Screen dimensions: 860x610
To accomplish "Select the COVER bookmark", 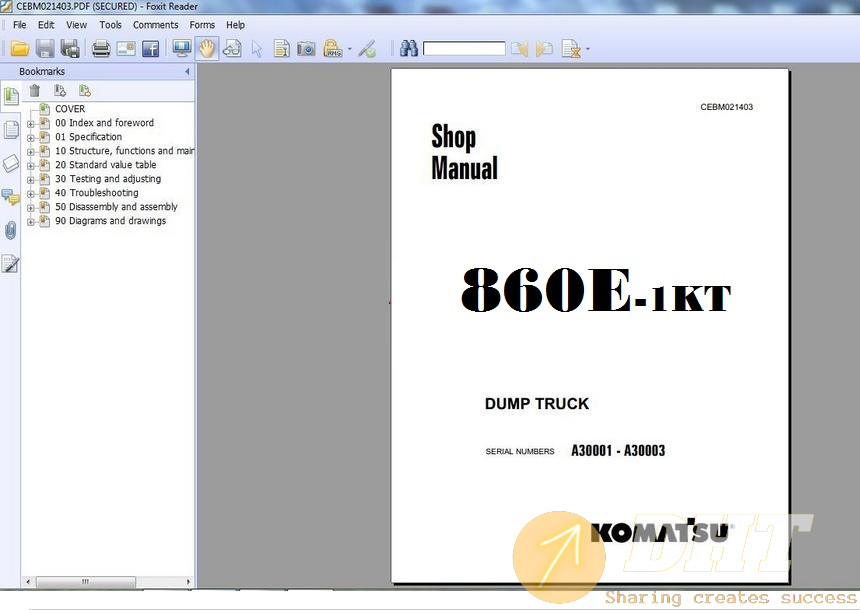I will tap(70, 109).
